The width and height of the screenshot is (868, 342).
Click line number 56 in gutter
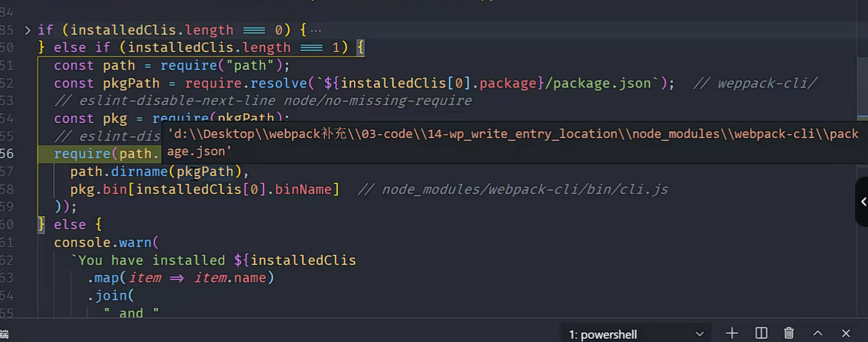click(7, 154)
